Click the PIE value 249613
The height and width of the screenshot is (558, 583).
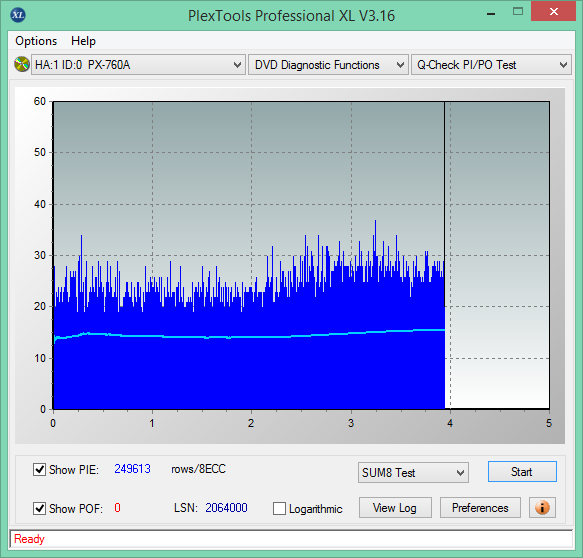[132, 469]
